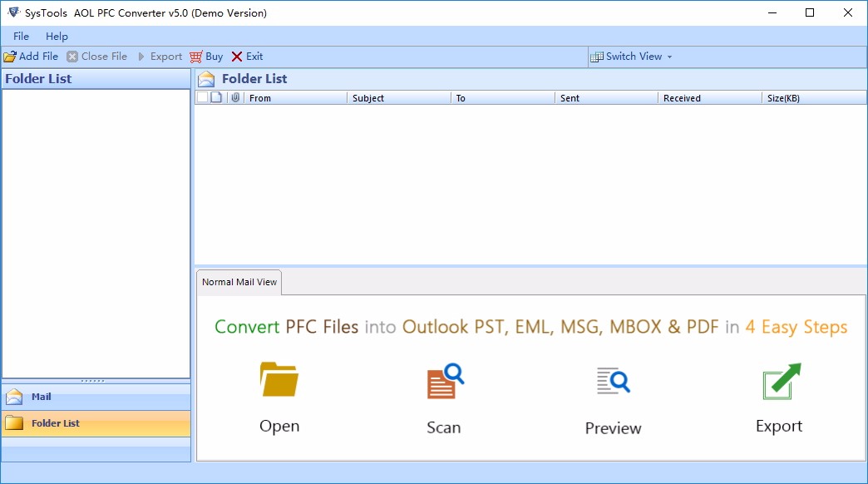
Task: Click the Preview label in the steps panel
Action: (x=614, y=428)
